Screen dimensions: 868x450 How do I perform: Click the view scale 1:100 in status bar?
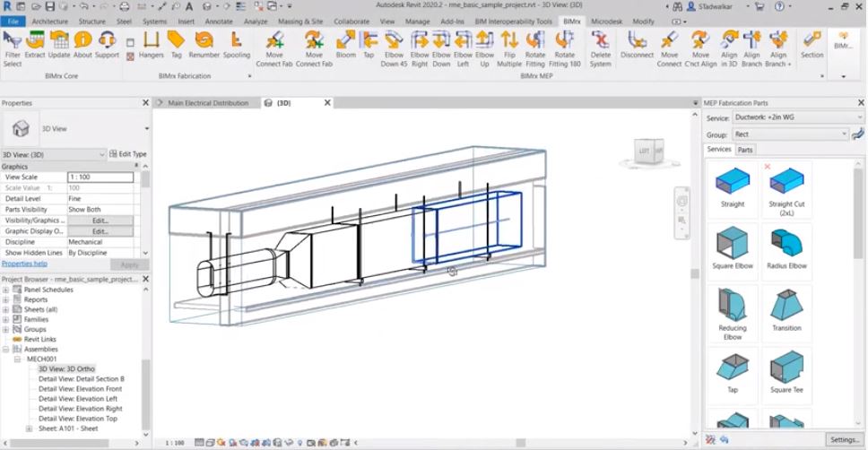pos(175,443)
